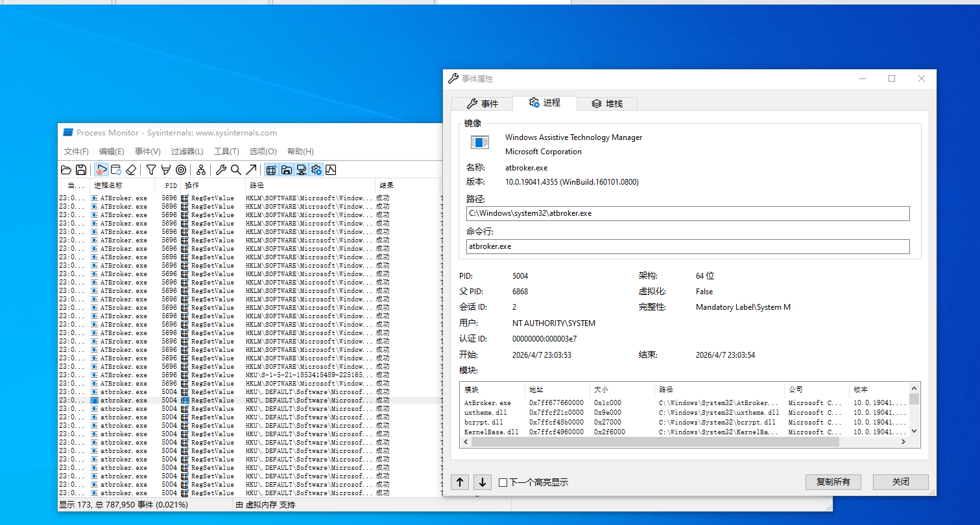Click the 操作 column header in Process Monitor

click(x=213, y=185)
